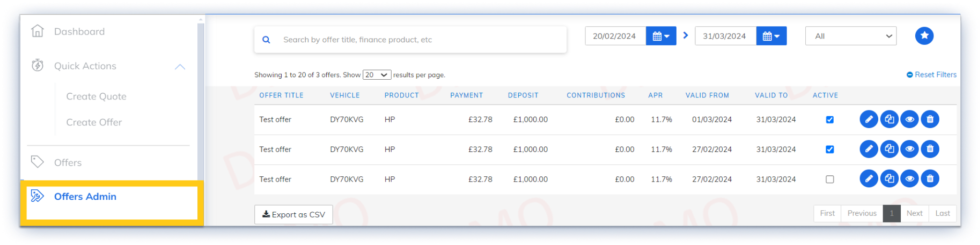
Task: Open the end date calendar picker
Action: [x=771, y=36]
